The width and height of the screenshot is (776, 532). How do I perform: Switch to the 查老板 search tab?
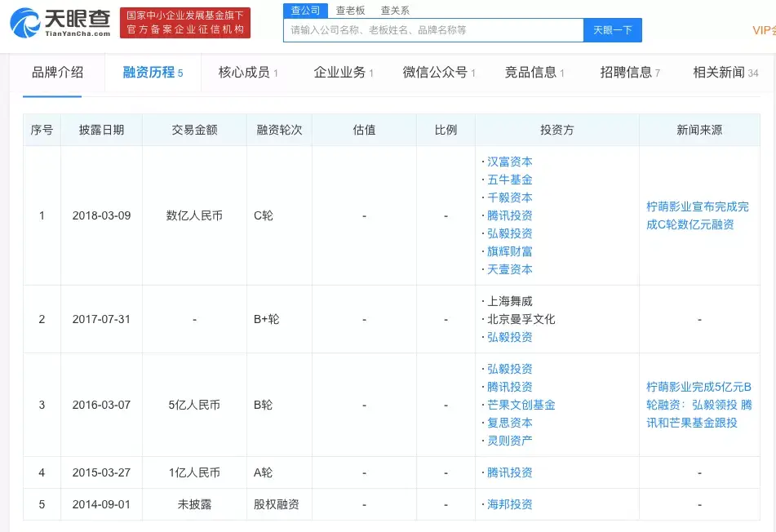pos(351,11)
